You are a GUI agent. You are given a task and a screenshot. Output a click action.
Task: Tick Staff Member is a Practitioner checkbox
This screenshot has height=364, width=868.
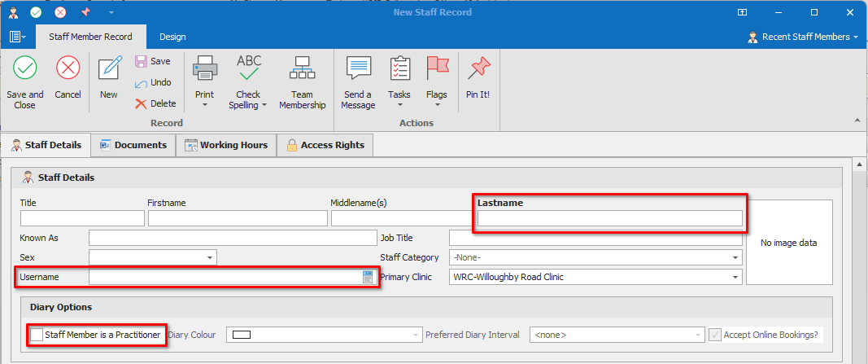(x=37, y=335)
